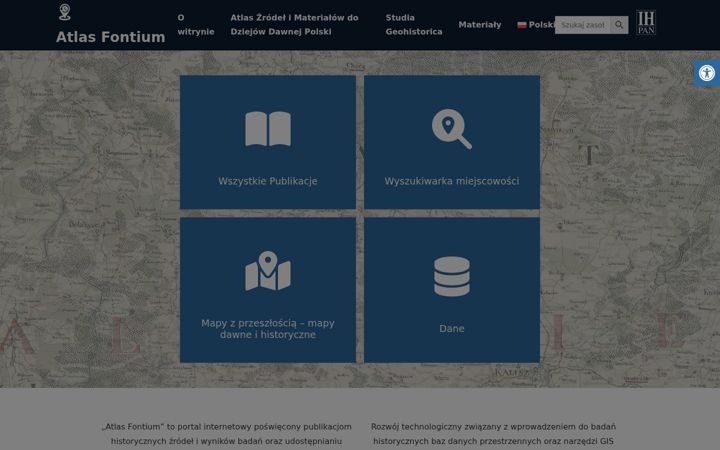The width and height of the screenshot is (720, 450).
Task: Open the O witrynie menu item
Action: [x=196, y=25]
